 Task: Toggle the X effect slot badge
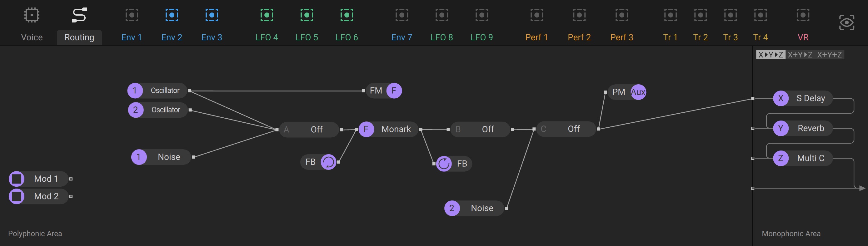pos(781,98)
